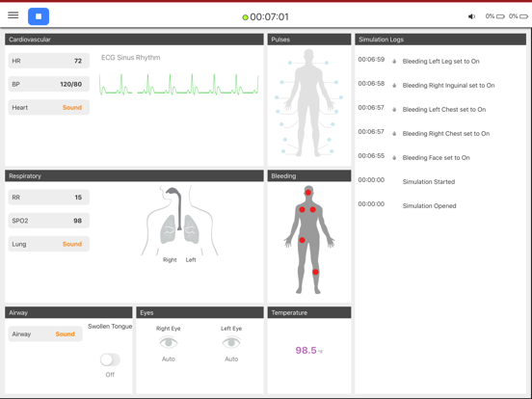This screenshot has height=399, width=532.
Task: Click the Cardiovascular panel header
Action: pos(134,40)
